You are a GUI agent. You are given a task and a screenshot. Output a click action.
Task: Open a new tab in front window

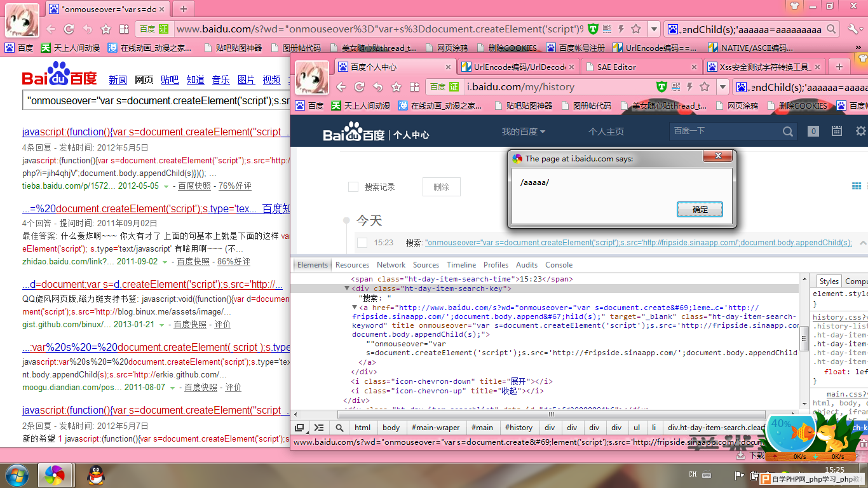(x=839, y=67)
